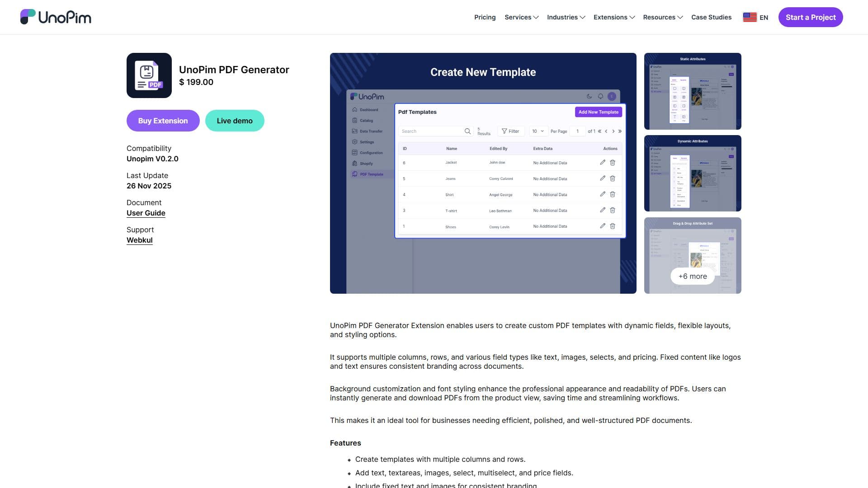
Task: View the Dynamic Attributes thumbnail
Action: coord(692,173)
